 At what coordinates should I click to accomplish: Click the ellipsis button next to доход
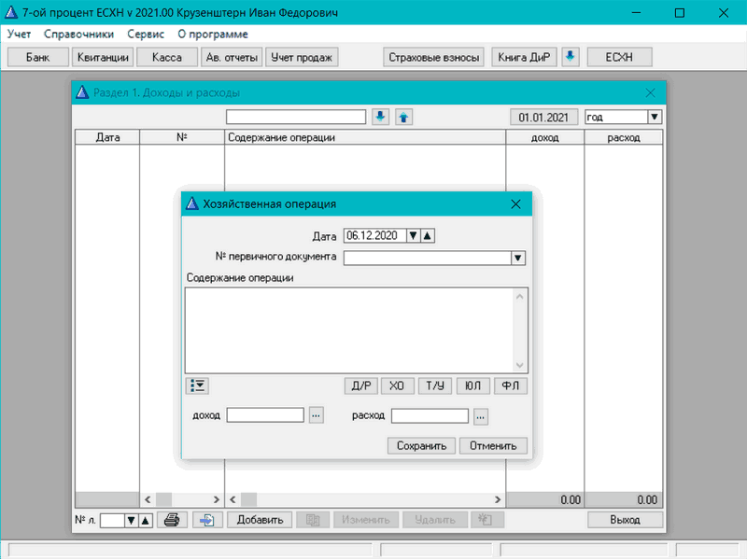pyautogui.click(x=316, y=415)
